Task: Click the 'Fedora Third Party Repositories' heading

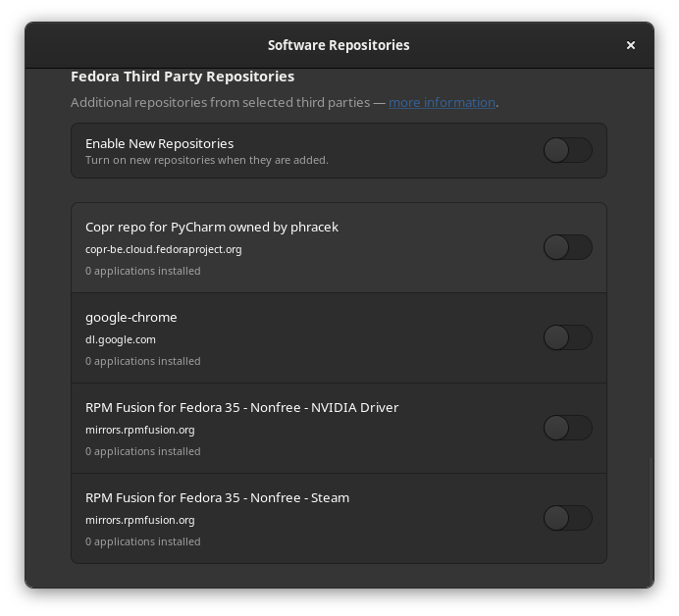Action: [x=183, y=77]
